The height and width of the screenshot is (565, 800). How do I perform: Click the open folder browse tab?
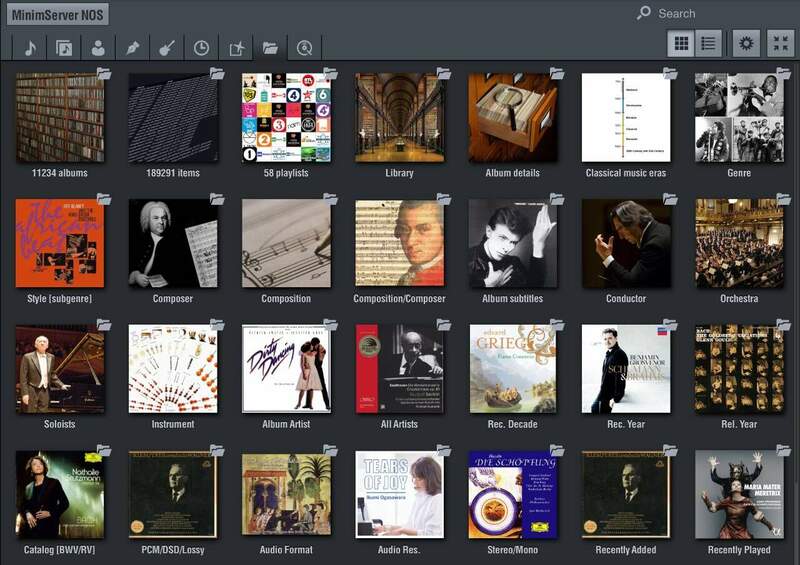(270, 47)
